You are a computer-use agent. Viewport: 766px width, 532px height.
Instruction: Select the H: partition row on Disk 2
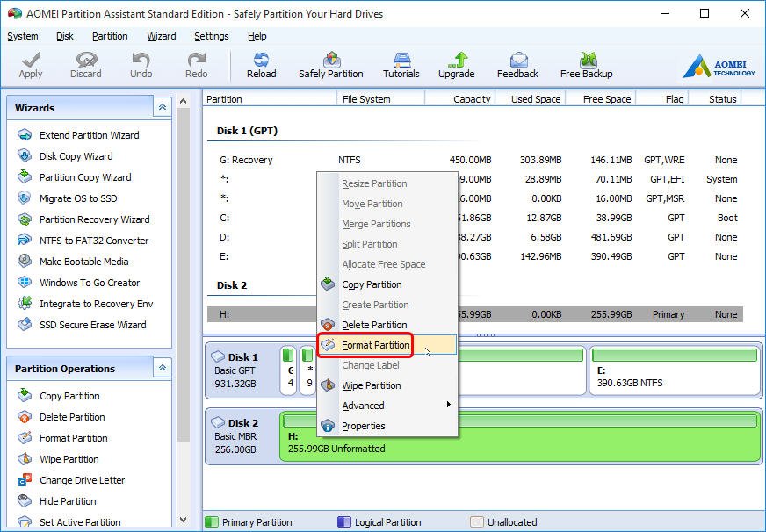point(475,314)
